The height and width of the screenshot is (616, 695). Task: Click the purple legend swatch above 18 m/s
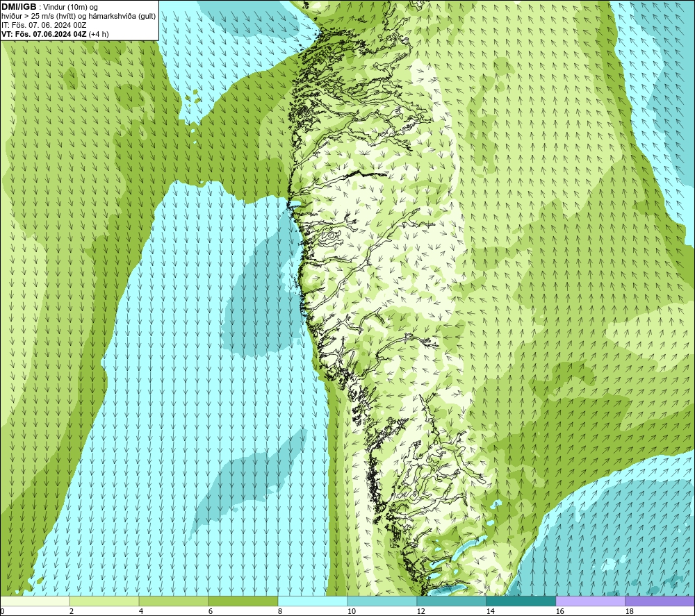(660, 601)
